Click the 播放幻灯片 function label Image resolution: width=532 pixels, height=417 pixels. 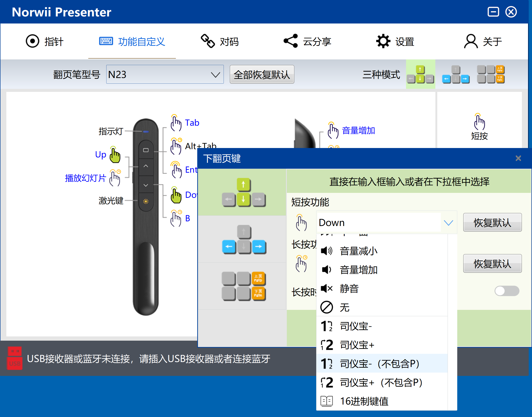pyautogui.click(x=86, y=178)
